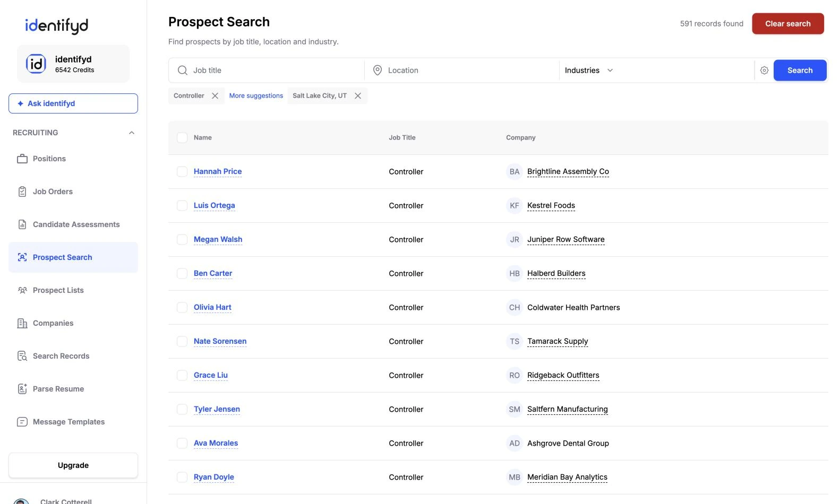Click the location pin icon
Screen dimensions: 839x504
point(378,70)
